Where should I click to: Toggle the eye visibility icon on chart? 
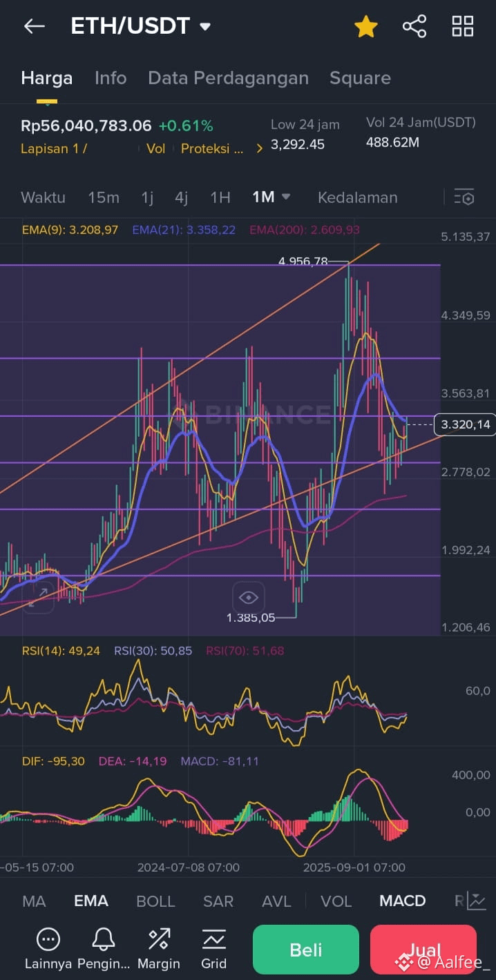[248, 597]
